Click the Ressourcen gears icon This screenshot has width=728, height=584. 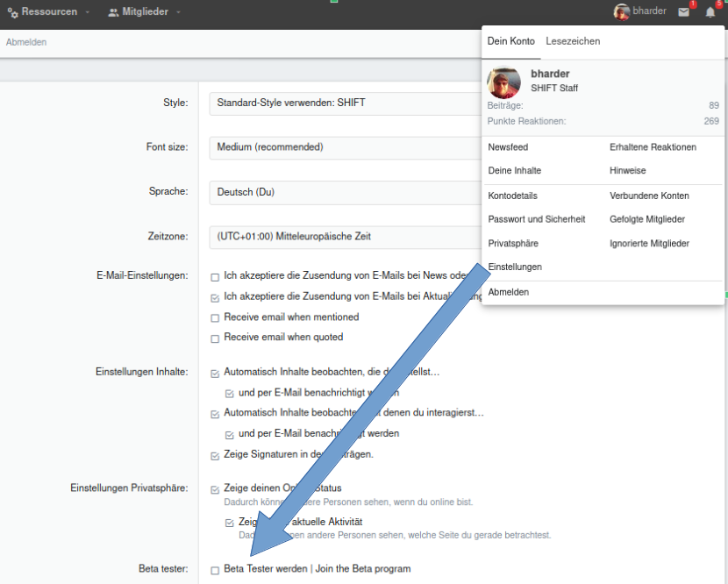coord(12,12)
